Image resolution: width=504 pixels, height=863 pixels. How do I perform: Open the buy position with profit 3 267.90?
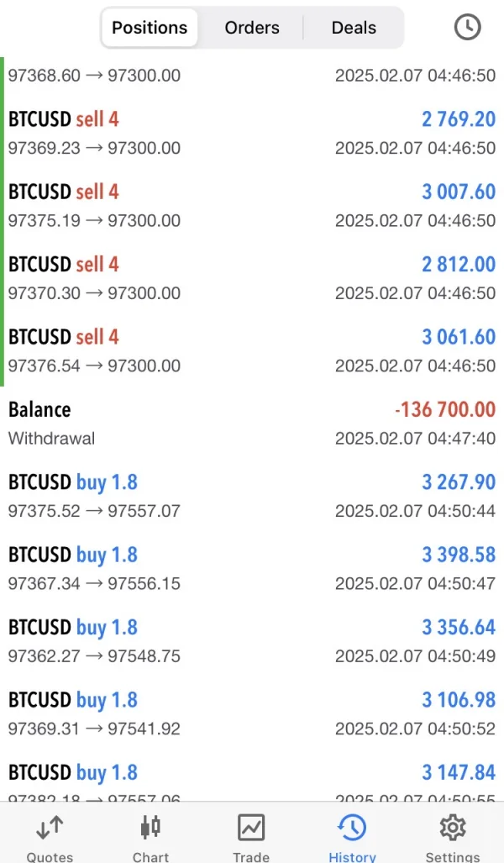[252, 496]
